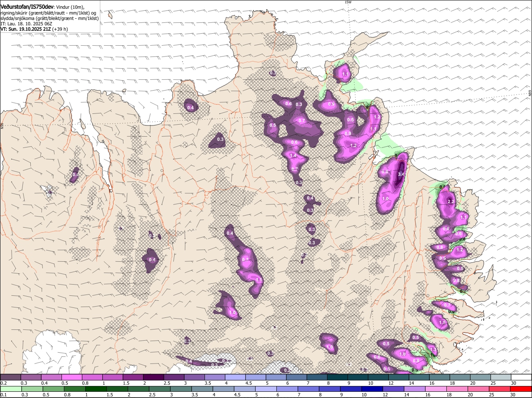Click the 30 label of the snow scale

pos(514,383)
